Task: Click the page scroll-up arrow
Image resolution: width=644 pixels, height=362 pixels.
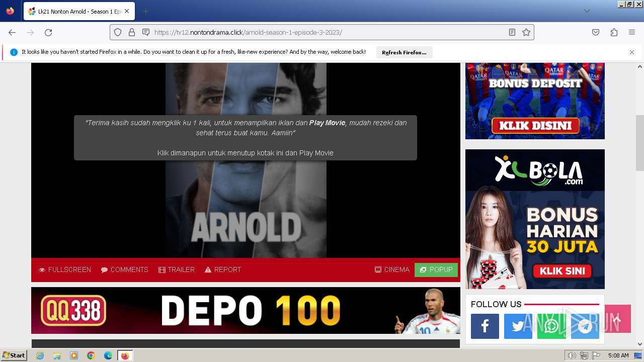Action: pos(640,66)
